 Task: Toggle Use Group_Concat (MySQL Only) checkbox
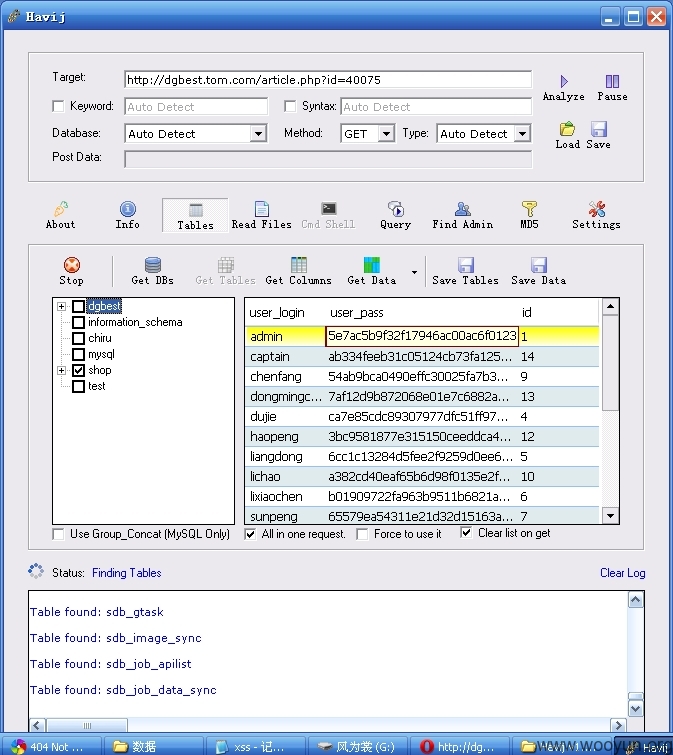tap(58, 534)
